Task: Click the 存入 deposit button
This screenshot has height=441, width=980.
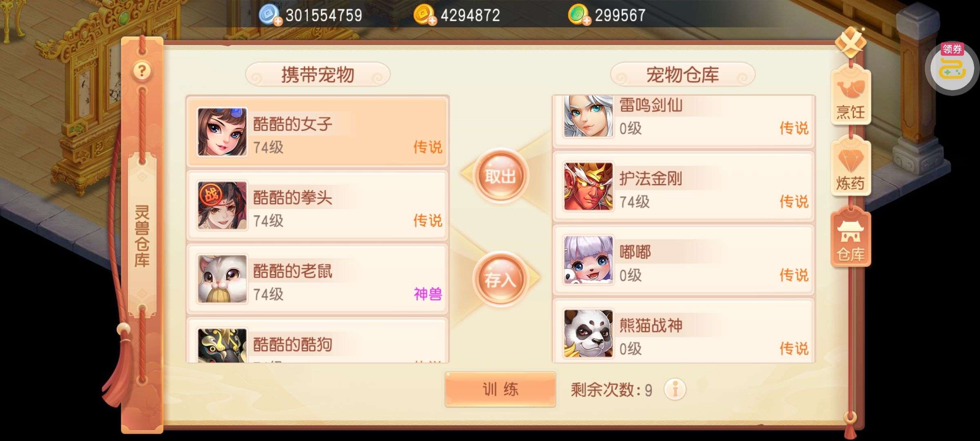Action: 500,280
